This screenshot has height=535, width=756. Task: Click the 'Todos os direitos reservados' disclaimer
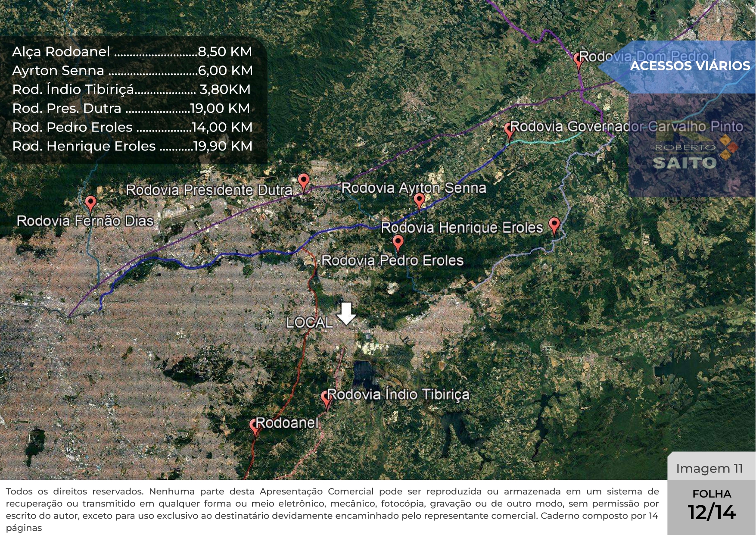pyautogui.click(x=332, y=510)
